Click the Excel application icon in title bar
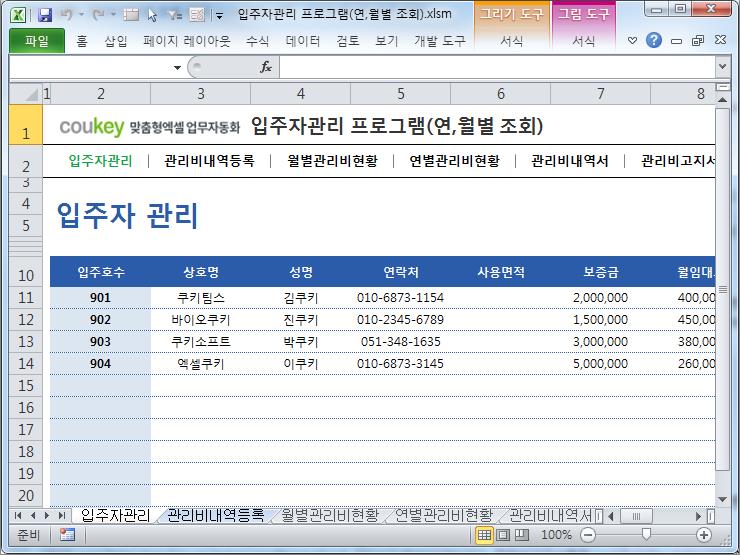The height and width of the screenshot is (555, 740). pos(18,15)
